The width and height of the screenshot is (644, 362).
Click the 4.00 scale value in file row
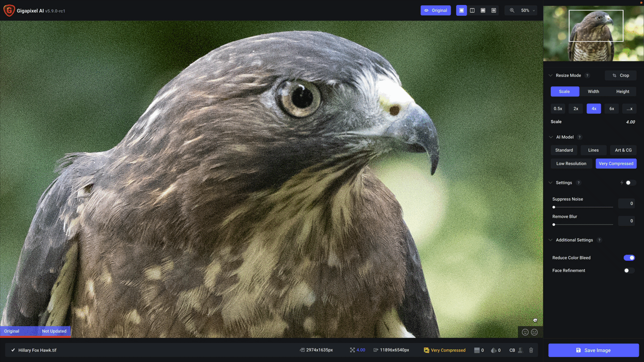[361, 350]
